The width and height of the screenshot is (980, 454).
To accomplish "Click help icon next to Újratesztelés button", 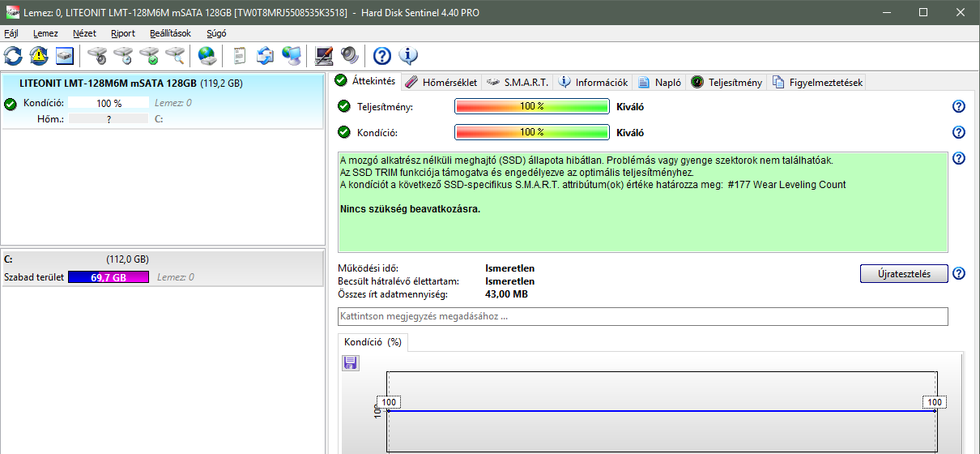I will [959, 273].
